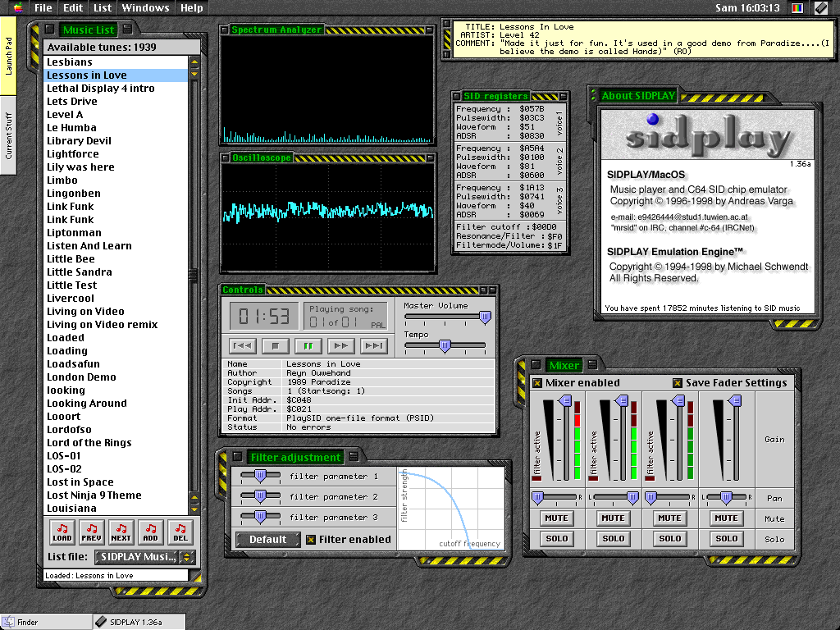Toggle Save Fader Settings checkbox
The height and width of the screenshot is (630, 840).
678,383
